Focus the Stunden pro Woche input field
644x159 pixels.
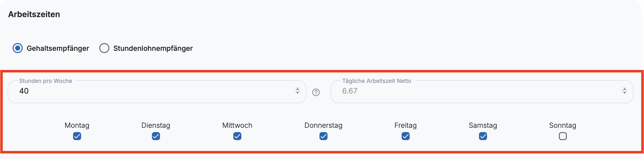[x=151, y=91]
